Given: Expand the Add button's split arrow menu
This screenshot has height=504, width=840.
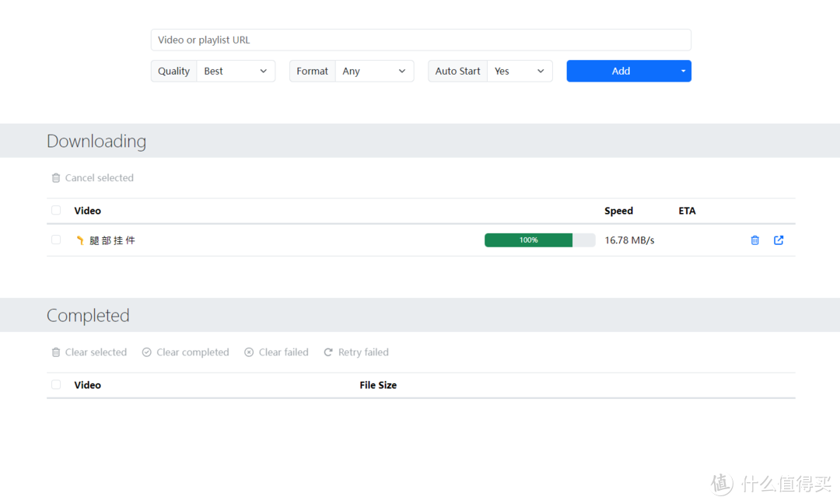Looking at the screenshot, I should (x=683, y=71).
